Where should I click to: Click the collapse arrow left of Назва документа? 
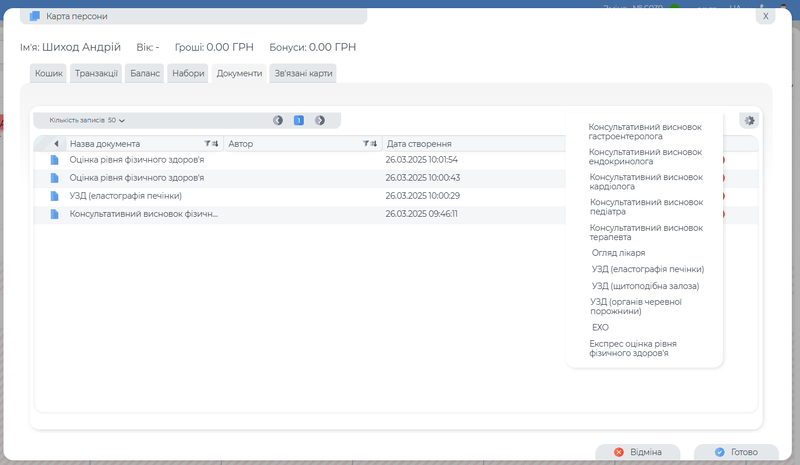click(x=55, y=144)
